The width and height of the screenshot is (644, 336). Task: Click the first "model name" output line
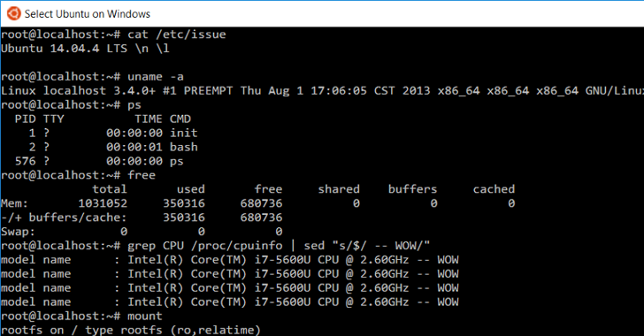(x=230, y=260)
